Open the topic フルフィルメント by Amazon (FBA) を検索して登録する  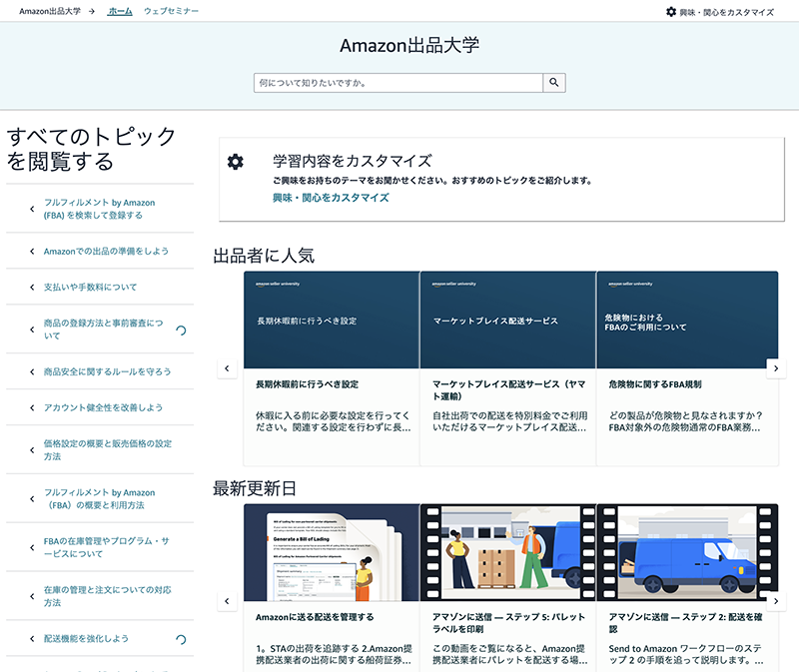pyautogui.click(x=99, y=209)
